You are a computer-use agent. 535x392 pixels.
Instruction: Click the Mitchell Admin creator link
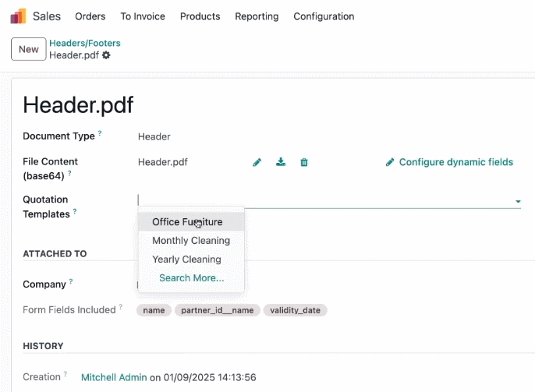114,377
